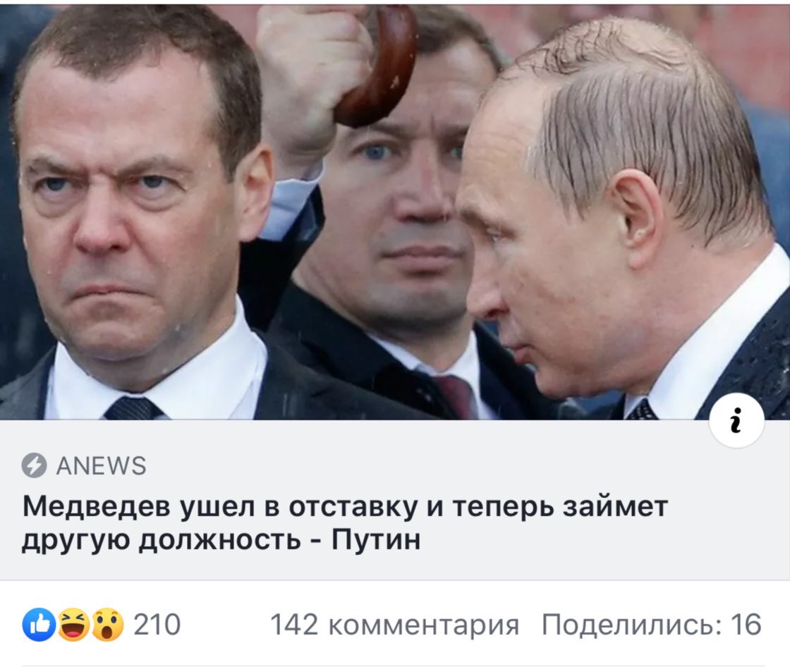
Task: Open the 210 reactions count
Action: (x=157, y=625)
